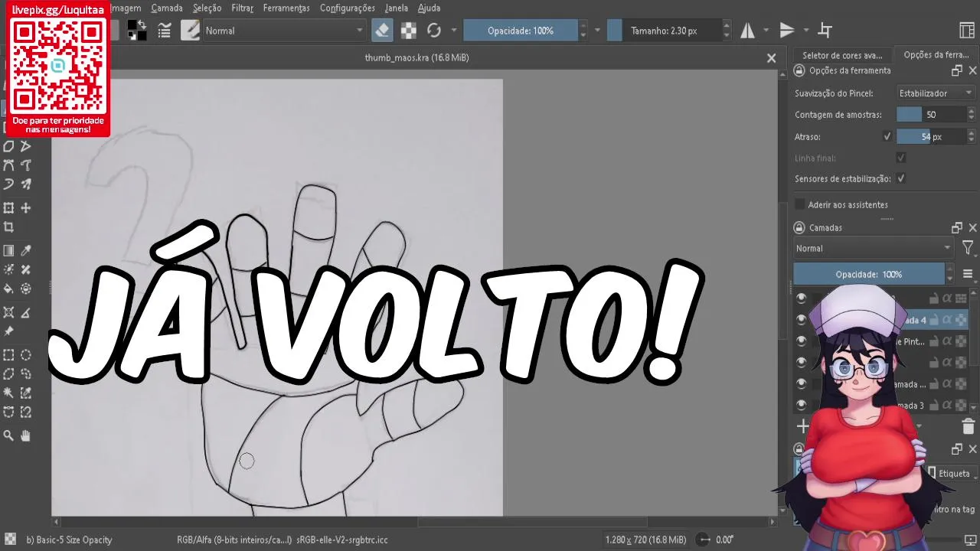Image resolution: width=980 pixels, height=551 pixels.
Task: Expand dropdown arrow beside horizontal mirror
Action: point(766,31)
